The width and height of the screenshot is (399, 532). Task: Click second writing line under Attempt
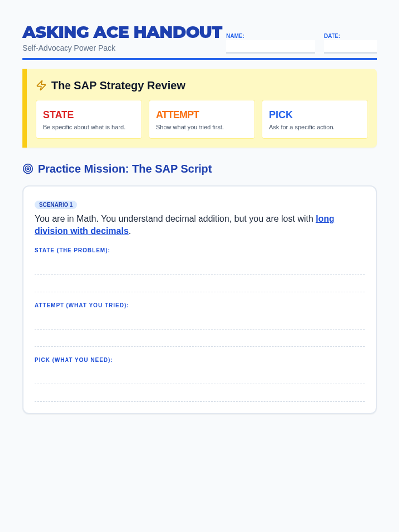(199, 340)
